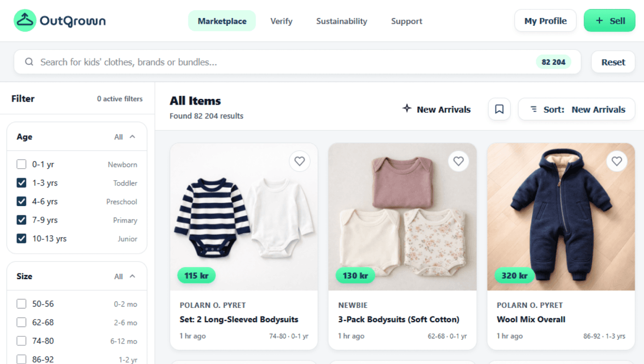Open the Sort: New Arrivals dropdown
The image size is (644, 364).
[x=577, y=109]
